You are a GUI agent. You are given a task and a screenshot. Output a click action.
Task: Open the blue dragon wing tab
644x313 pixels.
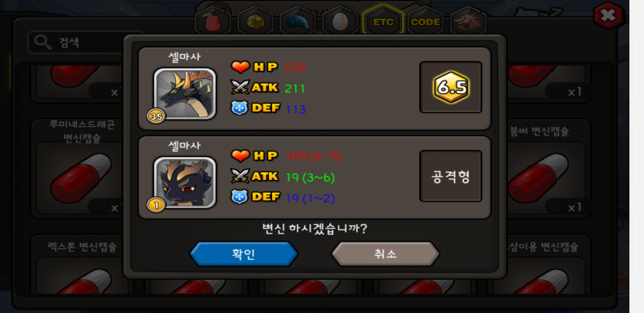tap(298, 21)
